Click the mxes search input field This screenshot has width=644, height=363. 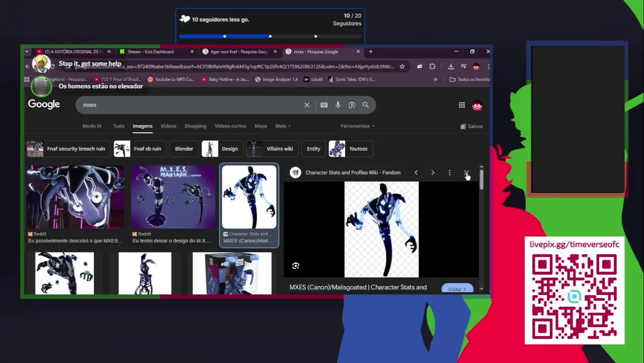pos(191,105)
